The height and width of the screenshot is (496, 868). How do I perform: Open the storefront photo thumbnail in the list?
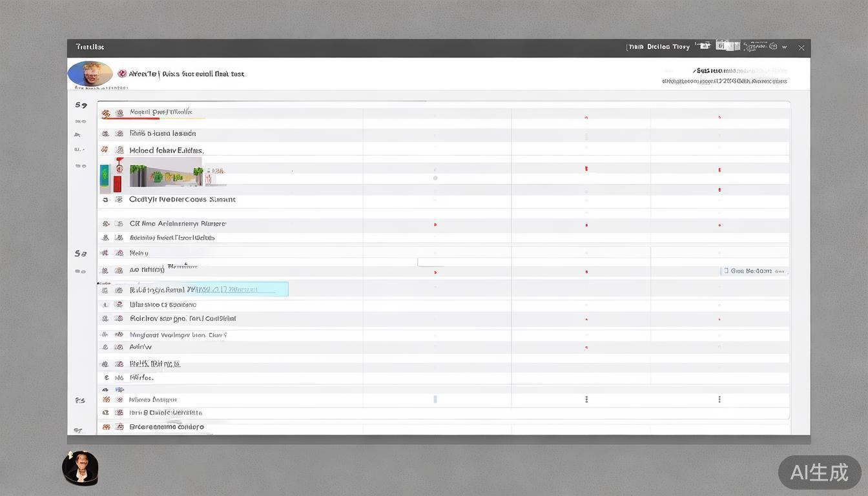[165, 174]
